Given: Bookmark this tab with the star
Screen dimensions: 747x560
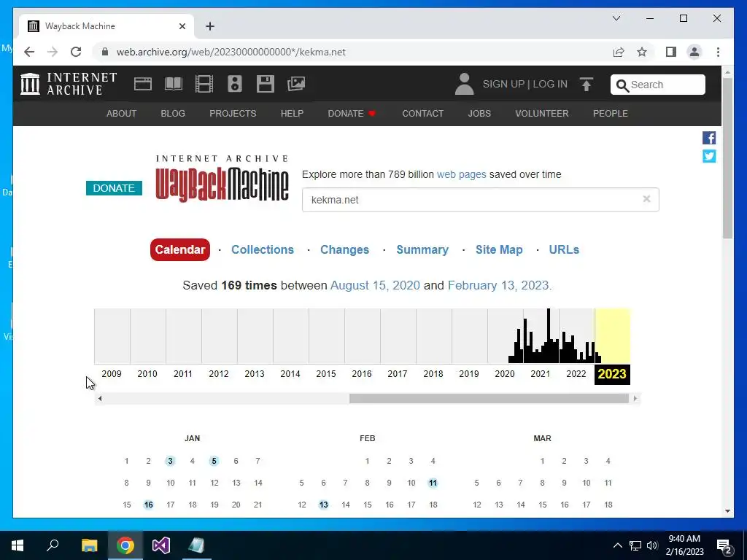Looking at the screenshot, I should point(642,52).
